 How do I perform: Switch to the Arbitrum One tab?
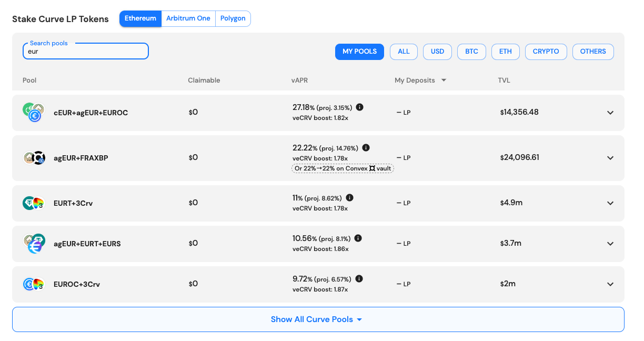(x=188, y=18)
